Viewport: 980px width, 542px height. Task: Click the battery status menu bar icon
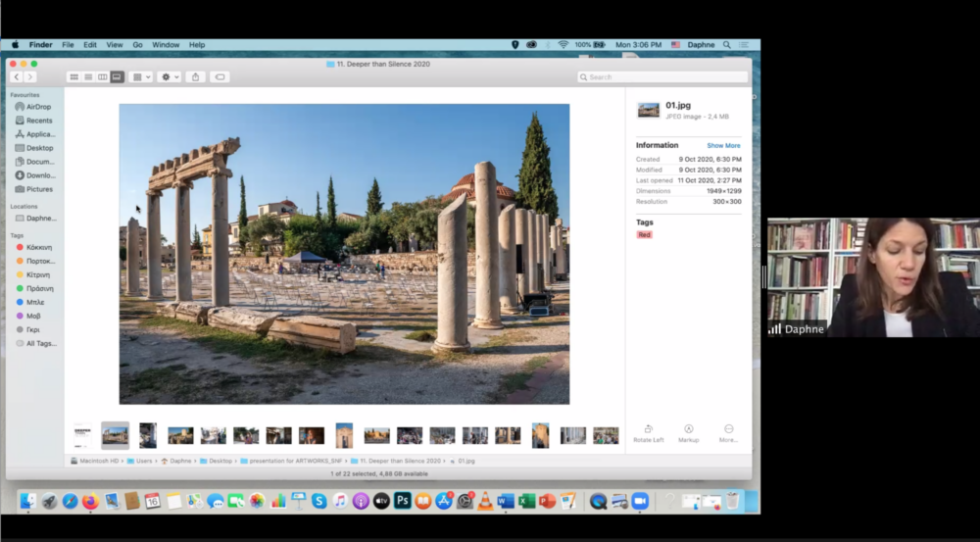pyautogui.click(x=591, y=45)
